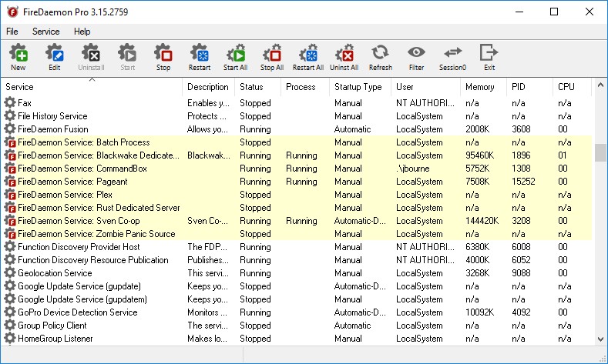608x364 pixels.
Task: Click the gear icon beside Group Policy Client
Action: tap(10, 325)
